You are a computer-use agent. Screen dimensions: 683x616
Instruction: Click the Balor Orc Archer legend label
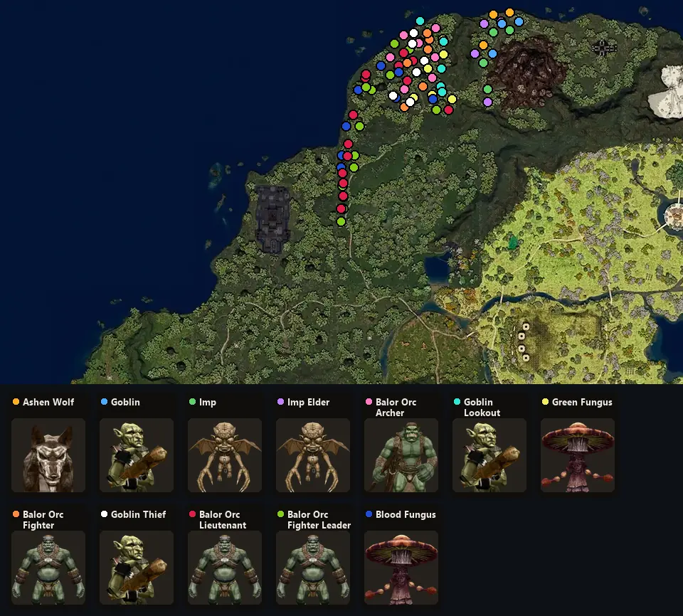coord(396,408)
